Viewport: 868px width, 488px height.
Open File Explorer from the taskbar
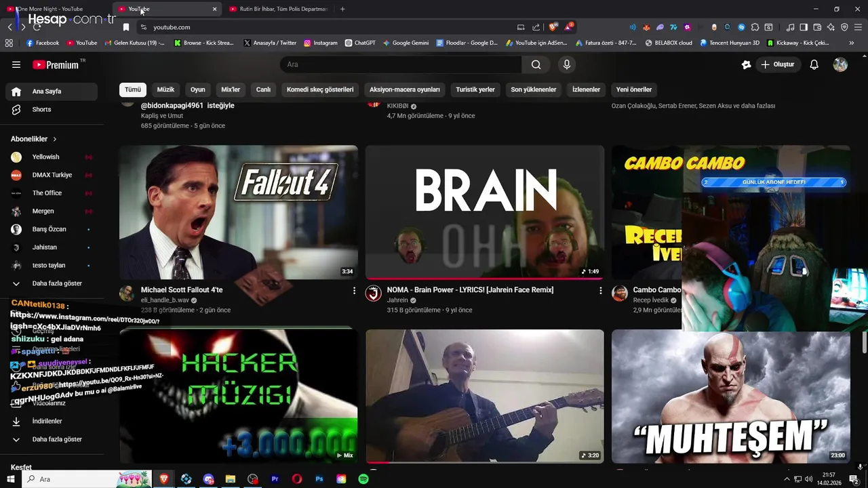tap(230, 479)
